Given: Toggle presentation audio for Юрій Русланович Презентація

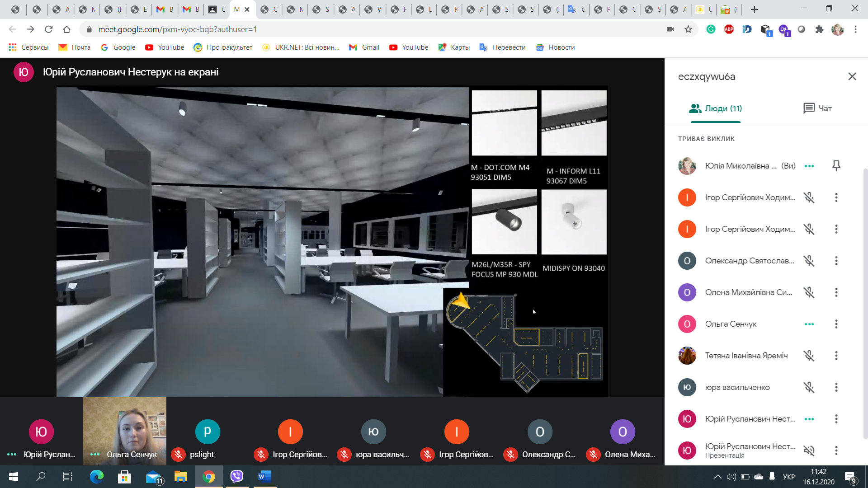Looking at the screenshot, I should coord(809,450).
